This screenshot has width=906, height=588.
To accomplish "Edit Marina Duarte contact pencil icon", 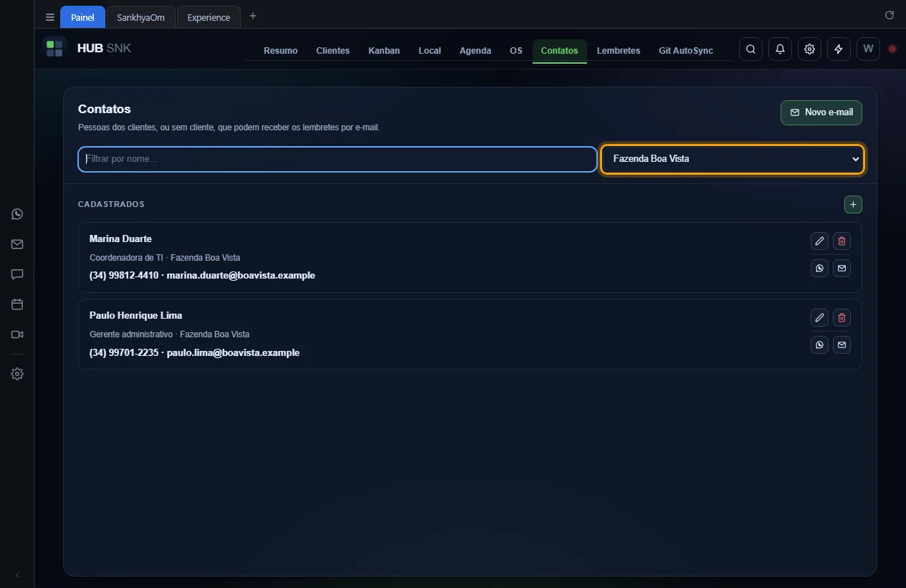I will pos(819,241).
